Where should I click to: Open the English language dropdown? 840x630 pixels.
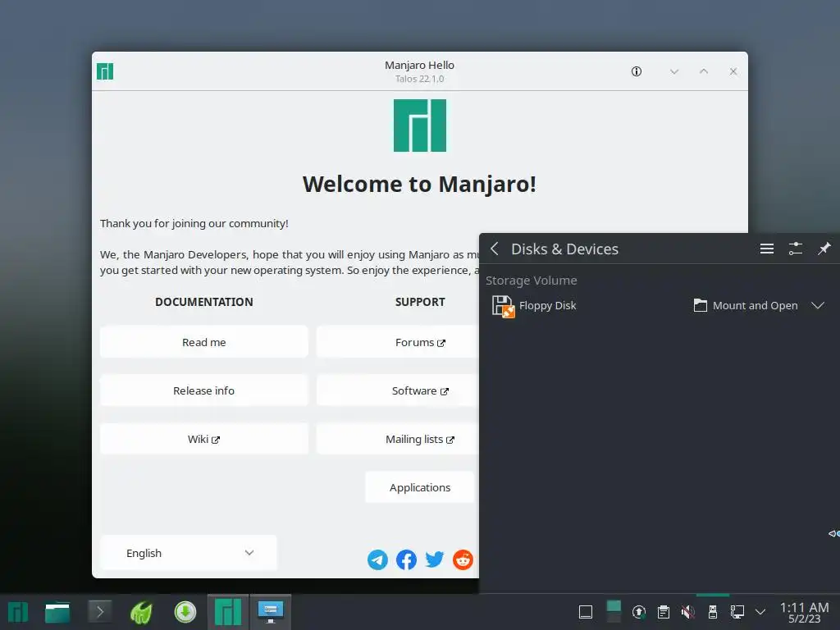coord(189,553)
